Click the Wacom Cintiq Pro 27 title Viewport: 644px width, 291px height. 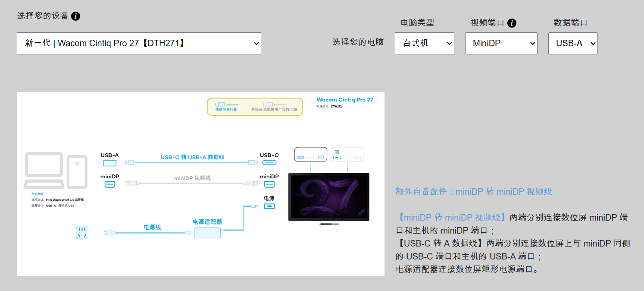(345, 100)
